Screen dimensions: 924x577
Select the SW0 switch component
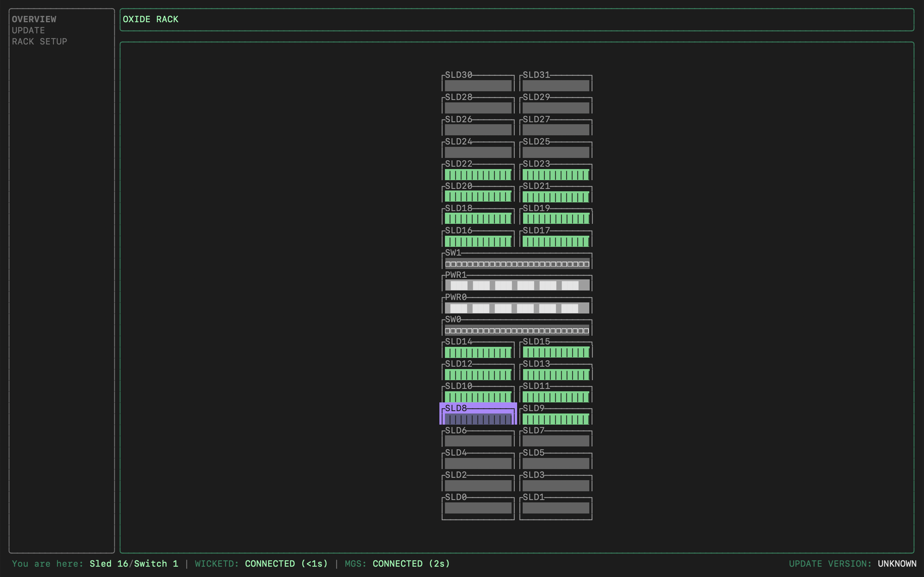pos(517,330)
